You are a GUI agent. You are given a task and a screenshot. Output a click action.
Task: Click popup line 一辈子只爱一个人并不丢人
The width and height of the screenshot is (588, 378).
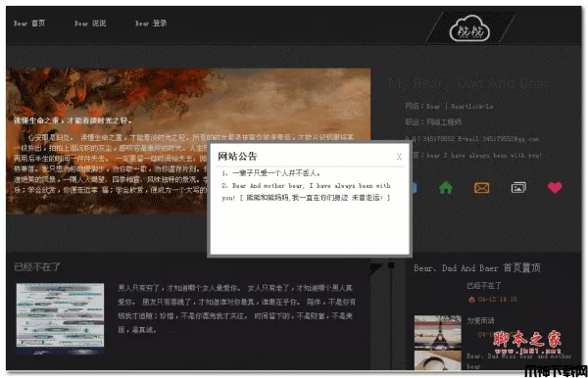(x=271, y=173)
